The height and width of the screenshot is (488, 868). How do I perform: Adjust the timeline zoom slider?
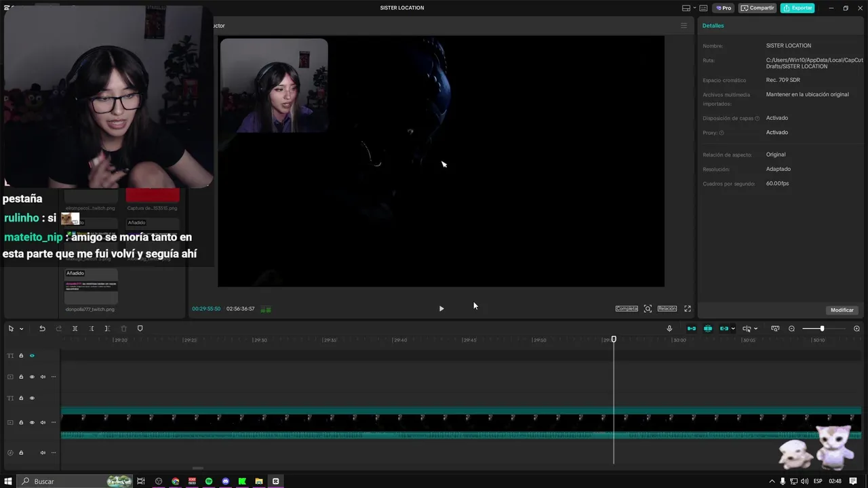[822, 329]
